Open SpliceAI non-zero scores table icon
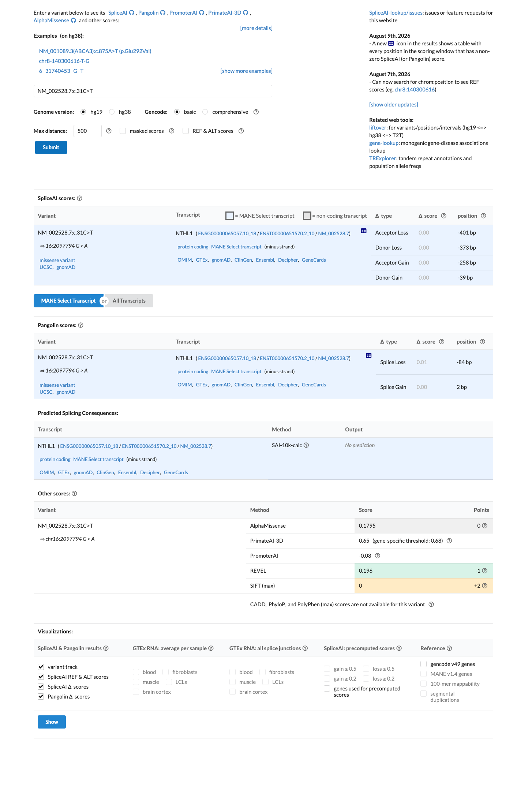Image resolution: width=532 pixels, height=805 pixels. click(x=364, y=231)
